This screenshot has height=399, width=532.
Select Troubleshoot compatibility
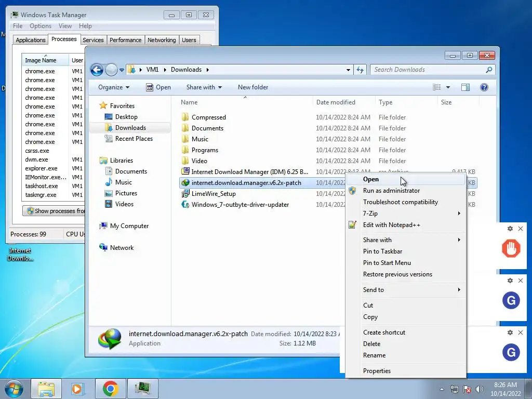tap(406, 202)
